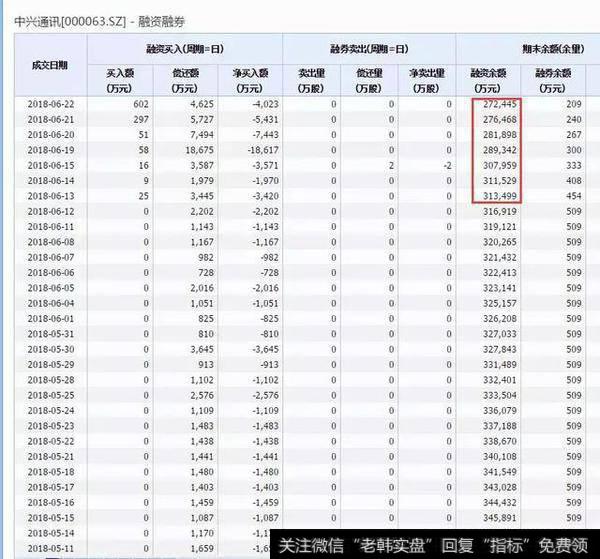Click the 期末余额(余量) group header
This screenshot has height=559, width=600.
tap(553, 49)
